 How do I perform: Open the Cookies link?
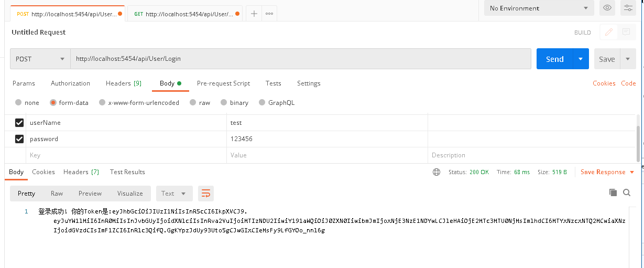coord(604,83)
